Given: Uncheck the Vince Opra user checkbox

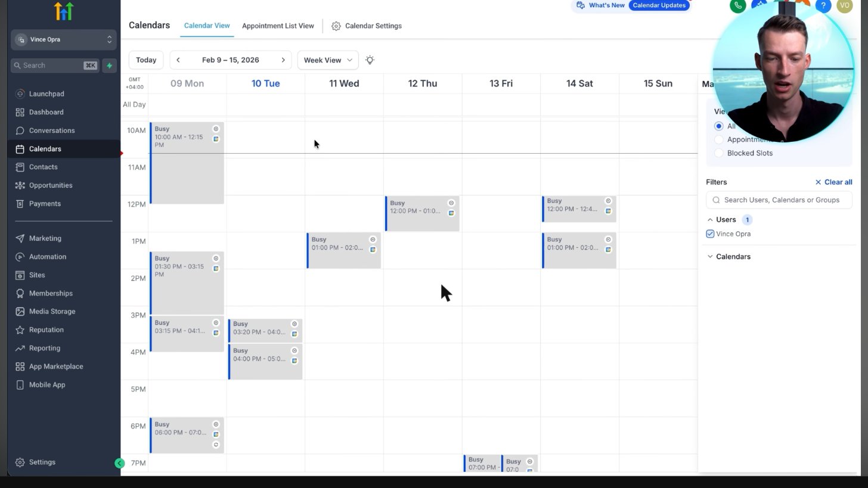Looking at the screenshot, I should tap(710, 234).
